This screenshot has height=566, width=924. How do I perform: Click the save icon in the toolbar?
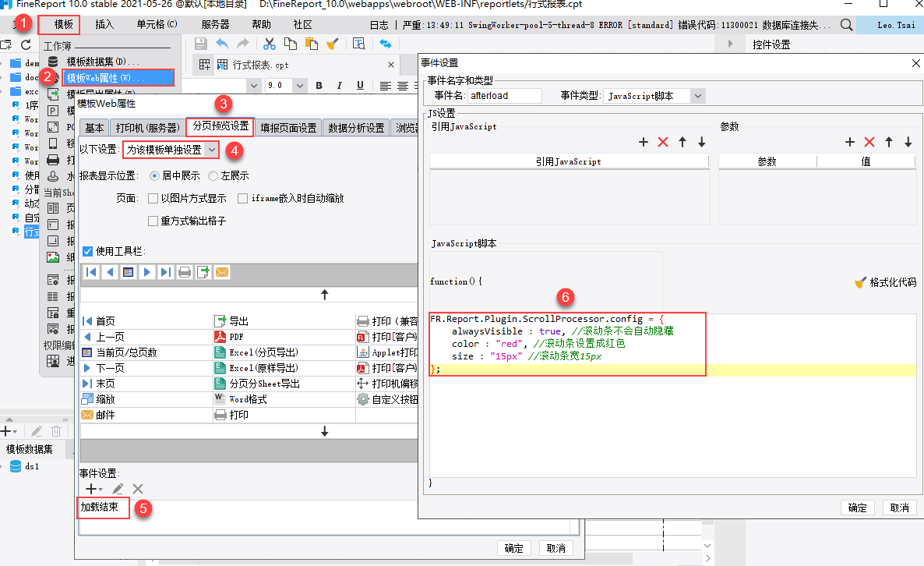point(200,44)
